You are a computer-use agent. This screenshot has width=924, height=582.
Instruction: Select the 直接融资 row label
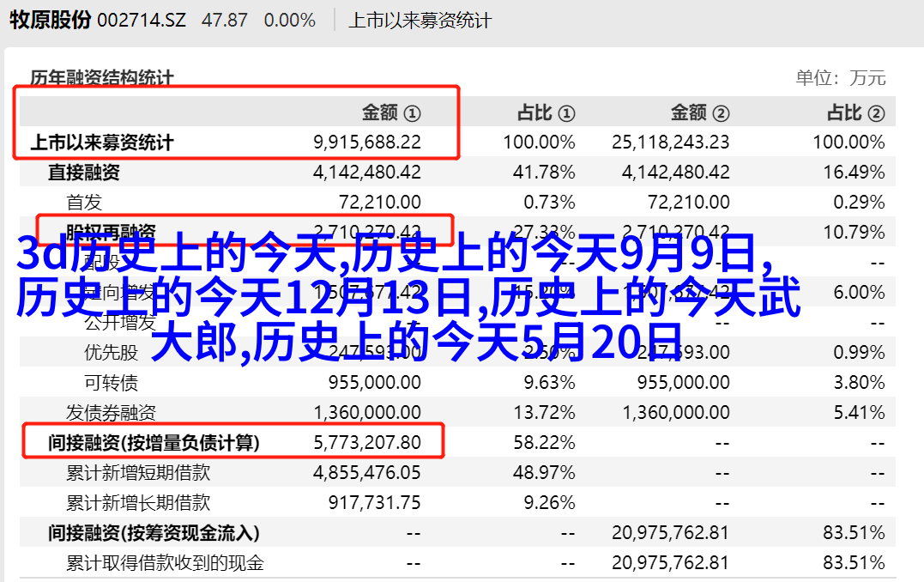coord(84,173)
